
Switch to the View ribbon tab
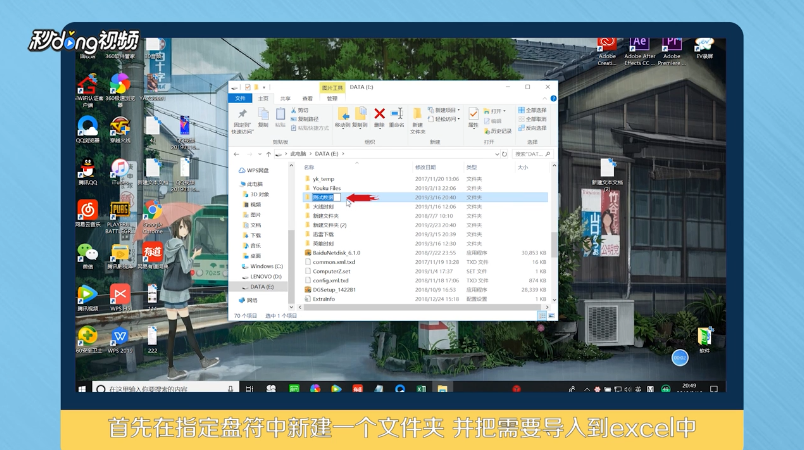click(308, 98)
